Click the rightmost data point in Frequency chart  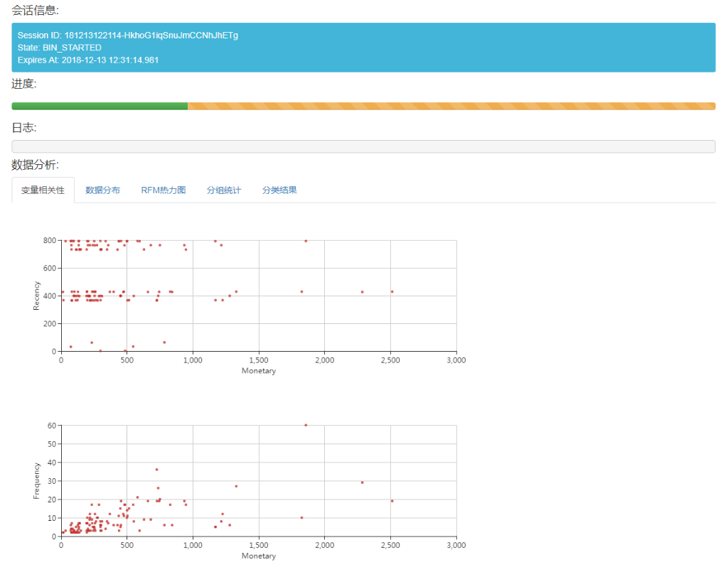[392, 501]
